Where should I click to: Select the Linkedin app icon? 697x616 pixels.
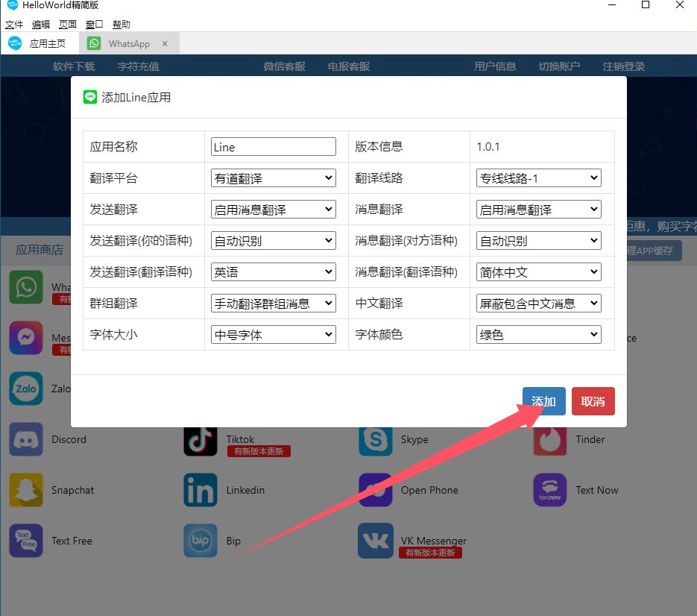point(201,490)
